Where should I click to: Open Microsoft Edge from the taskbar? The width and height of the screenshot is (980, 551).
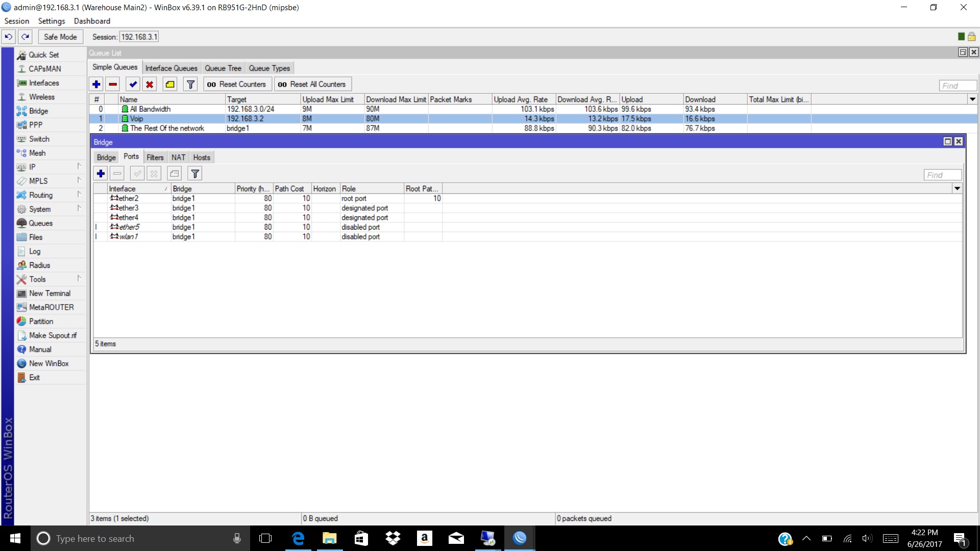click(x=298, y=538)
